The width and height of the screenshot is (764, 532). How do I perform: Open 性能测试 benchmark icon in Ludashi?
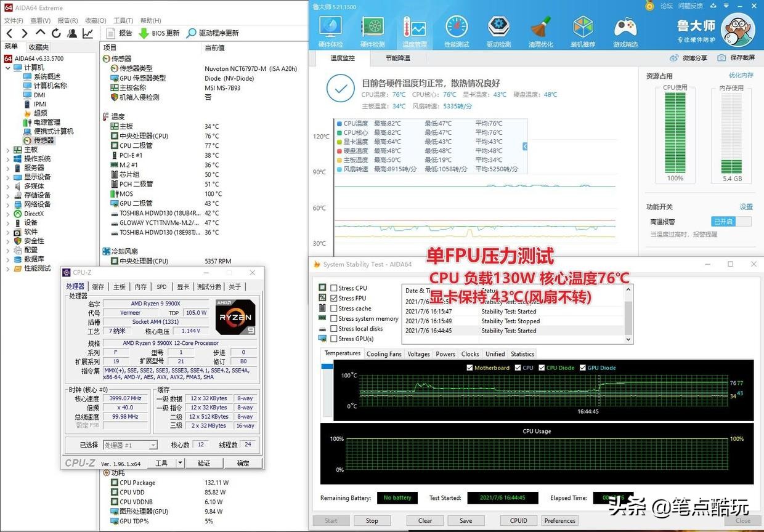(457, 31)
